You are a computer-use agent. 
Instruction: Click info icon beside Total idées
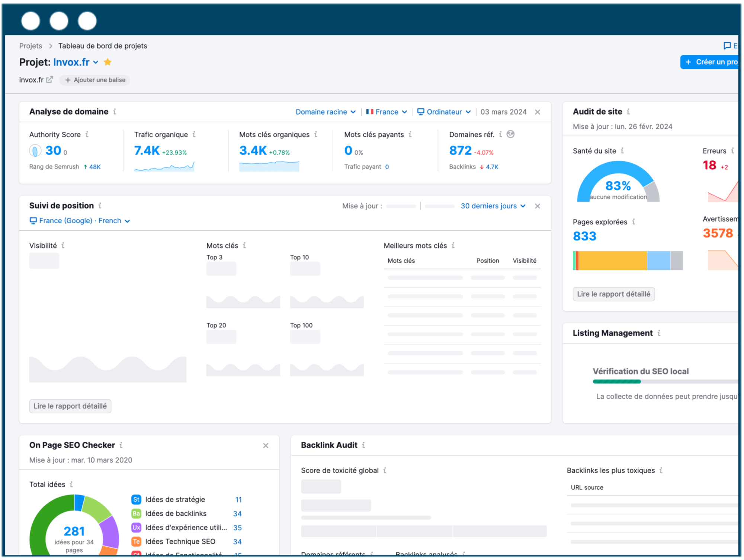tap(71, 484)
